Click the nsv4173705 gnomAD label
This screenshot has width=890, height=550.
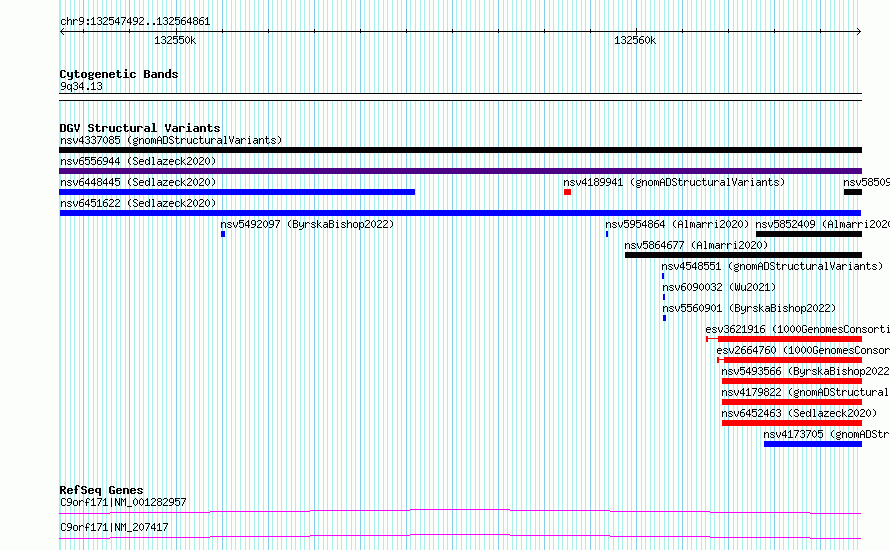826,434
